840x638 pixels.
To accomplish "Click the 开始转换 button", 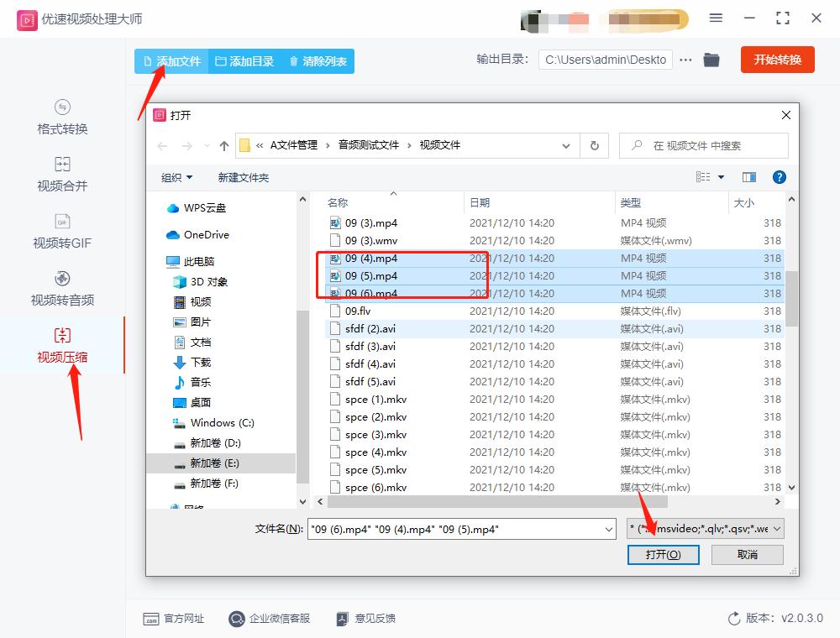I will pos(777,60).
